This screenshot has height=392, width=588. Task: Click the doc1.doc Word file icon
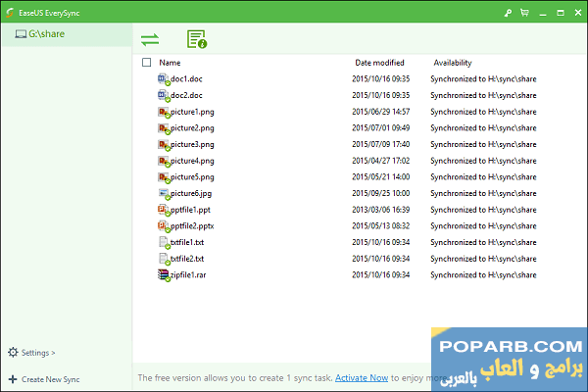[x=163, y=78]
